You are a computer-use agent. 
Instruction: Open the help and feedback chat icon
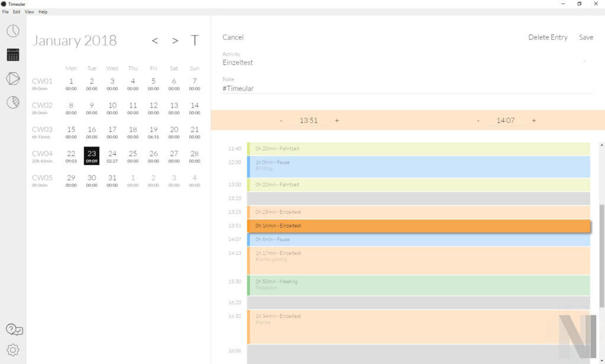pyautogui.click(x=14, y=330)
